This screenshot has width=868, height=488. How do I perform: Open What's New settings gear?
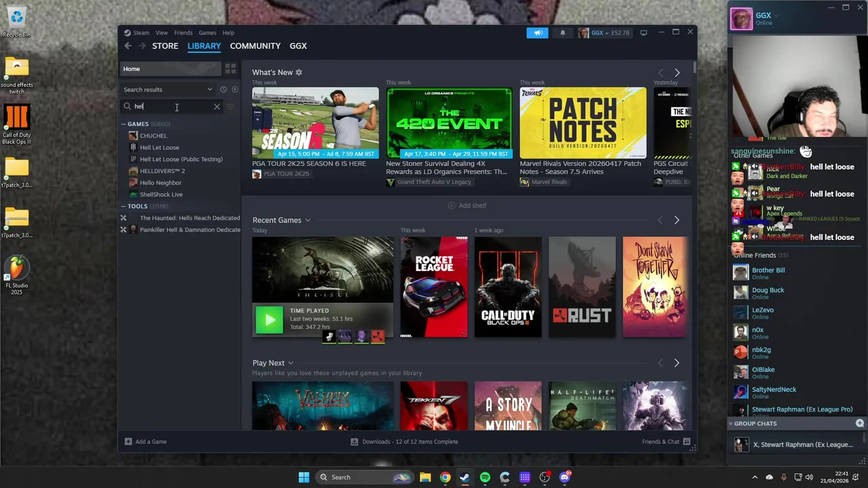pos(298,73)
